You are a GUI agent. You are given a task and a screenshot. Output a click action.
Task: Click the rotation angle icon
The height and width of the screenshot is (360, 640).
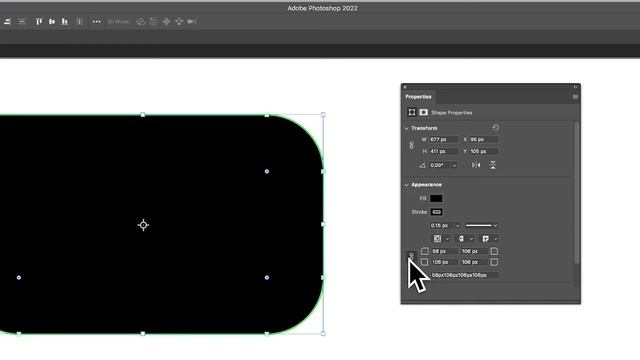point(422,165)
